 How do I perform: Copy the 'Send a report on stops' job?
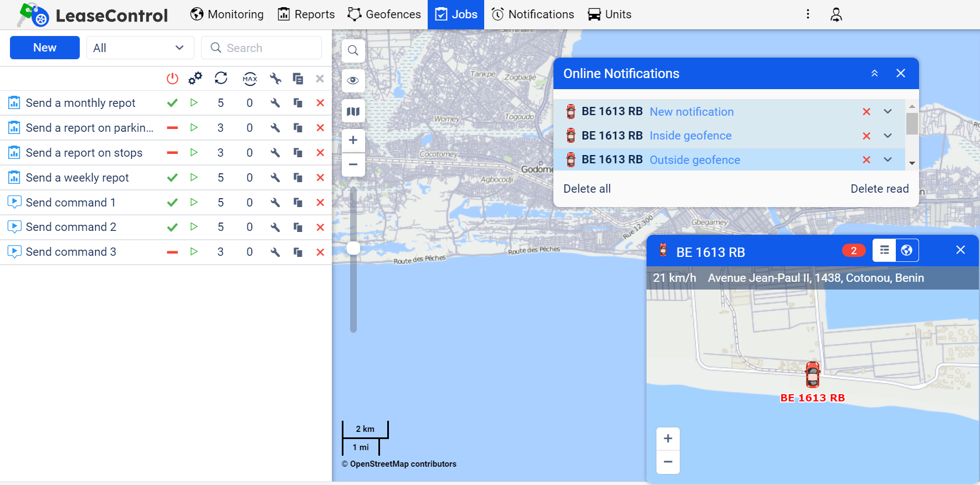[298, 153]
